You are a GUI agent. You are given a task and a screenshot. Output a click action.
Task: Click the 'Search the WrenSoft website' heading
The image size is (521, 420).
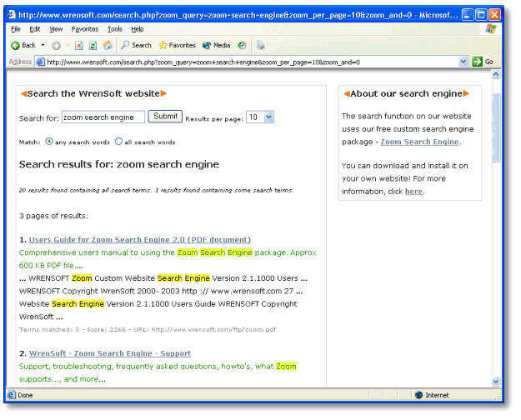click(x=93, y=93)
